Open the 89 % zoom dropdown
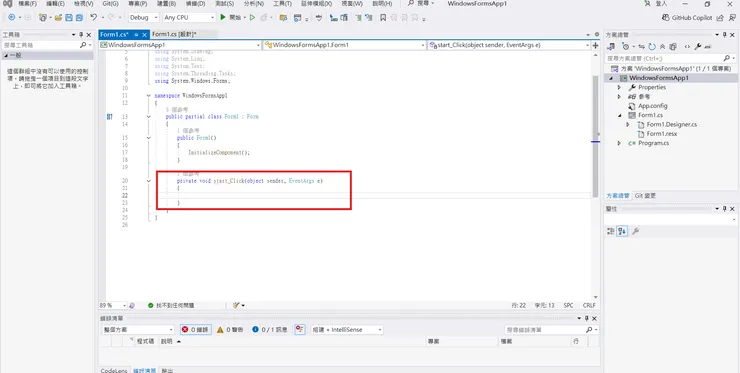The image size is (740, 373). tap(113, 305)
